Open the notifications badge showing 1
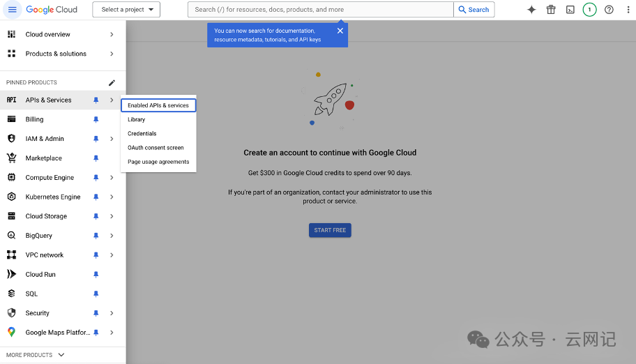 tap(589, 10)
